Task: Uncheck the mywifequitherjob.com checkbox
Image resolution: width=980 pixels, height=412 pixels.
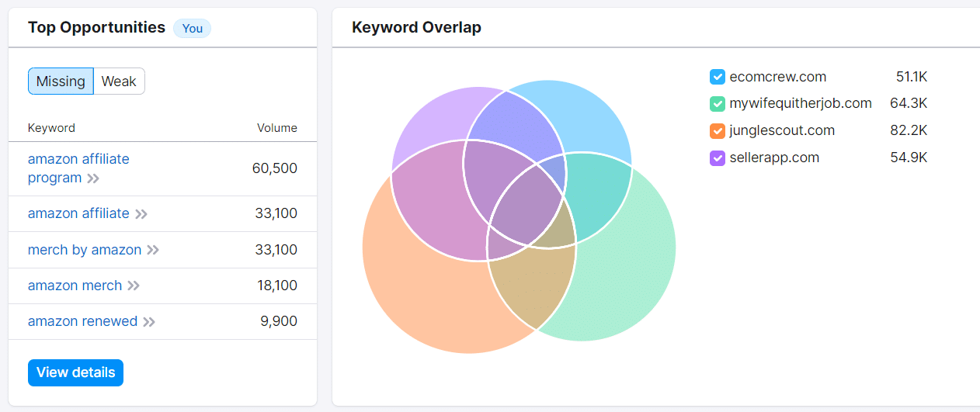Action: coord(718,104)
